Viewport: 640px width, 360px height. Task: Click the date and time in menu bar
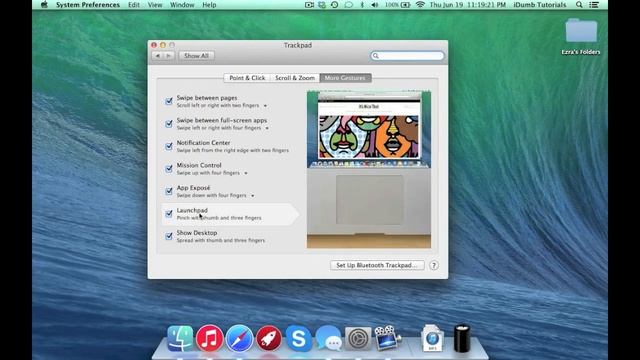click(467, 5)
